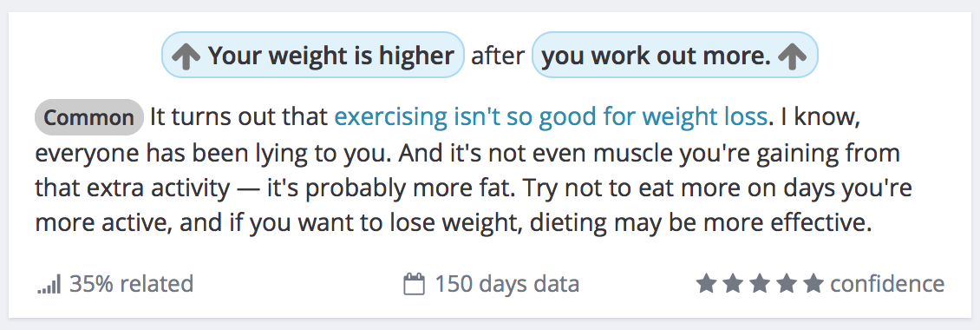This screenshot has height=330, width=980.
Task: Click the up arrow after 'you work out more.'
Action: click(x=793, y=56)
